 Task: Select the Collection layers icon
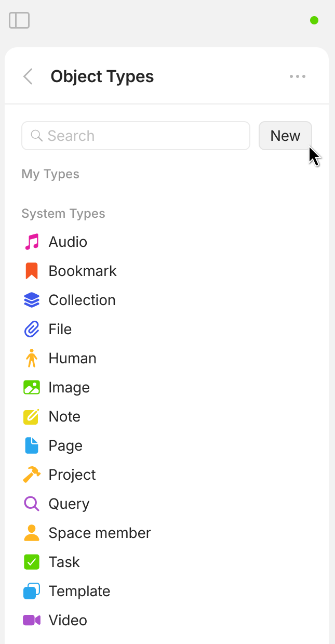(x=32, y=300)
